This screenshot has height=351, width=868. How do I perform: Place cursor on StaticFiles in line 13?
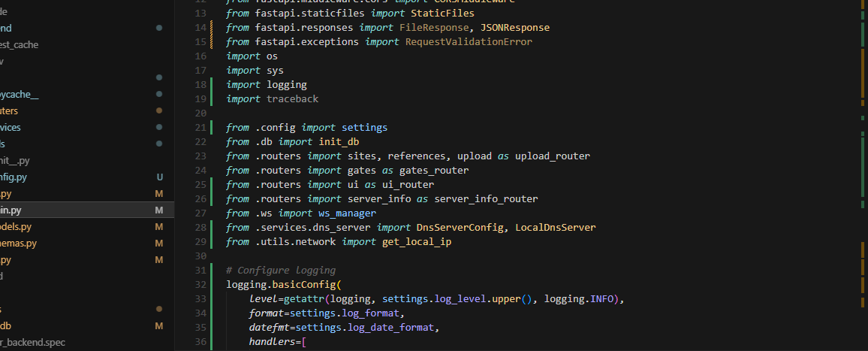pos(442,13)
